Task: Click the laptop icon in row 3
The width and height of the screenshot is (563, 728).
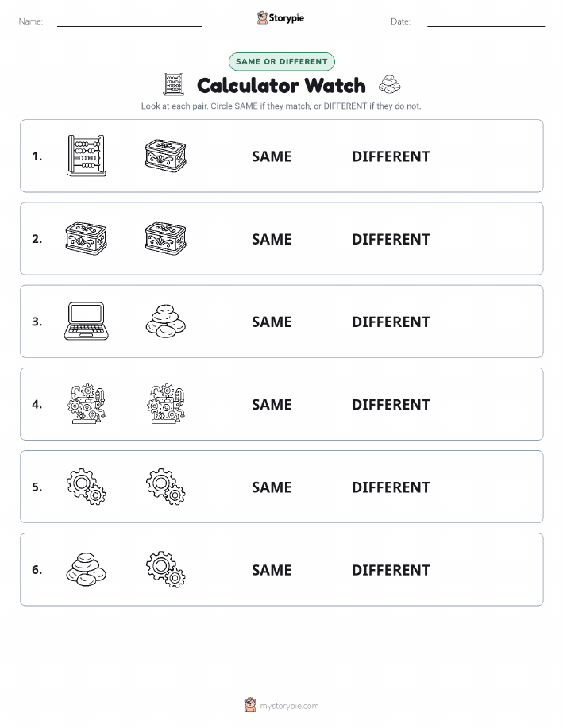Action: click(87, 322)
